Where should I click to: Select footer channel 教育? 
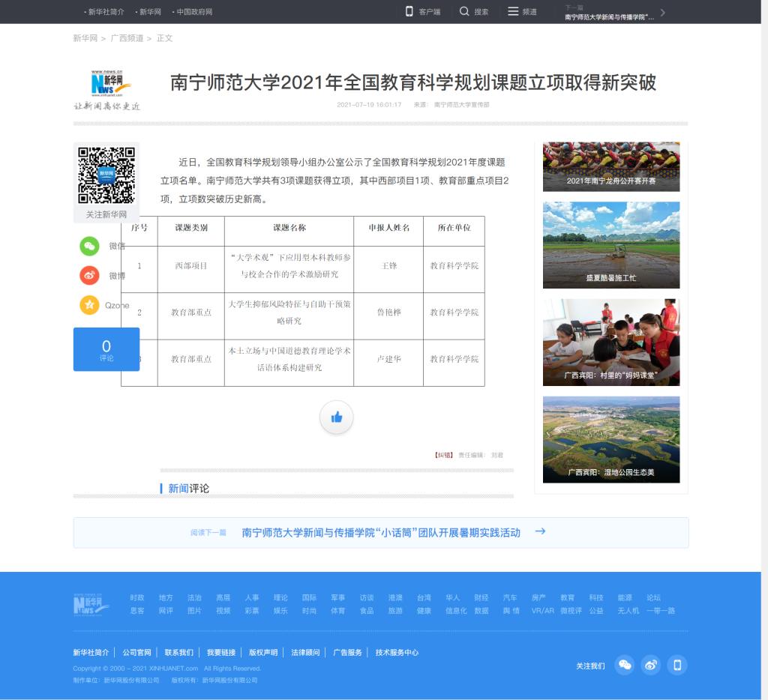[567, 597]
